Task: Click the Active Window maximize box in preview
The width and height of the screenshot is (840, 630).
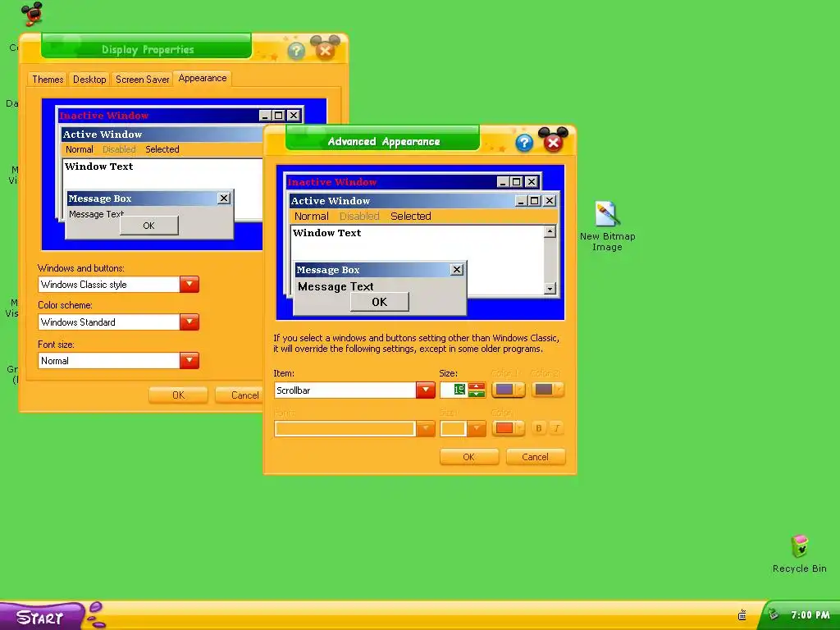Action: 534,200
